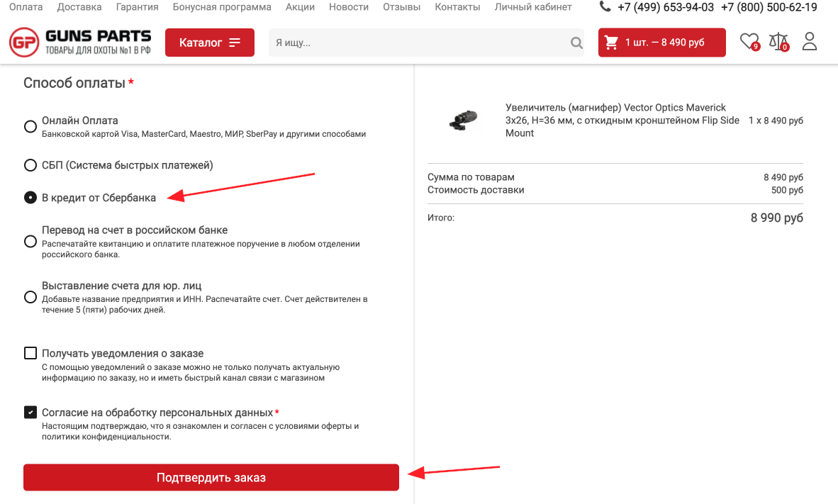This screenshot has width=838, height=504.
Task: Open the user profile icon
Action: [810, 42]
